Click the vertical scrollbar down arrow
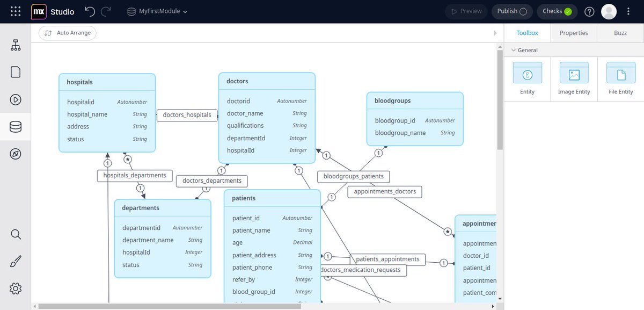The image size is (644, 310). tap(500, 299)
